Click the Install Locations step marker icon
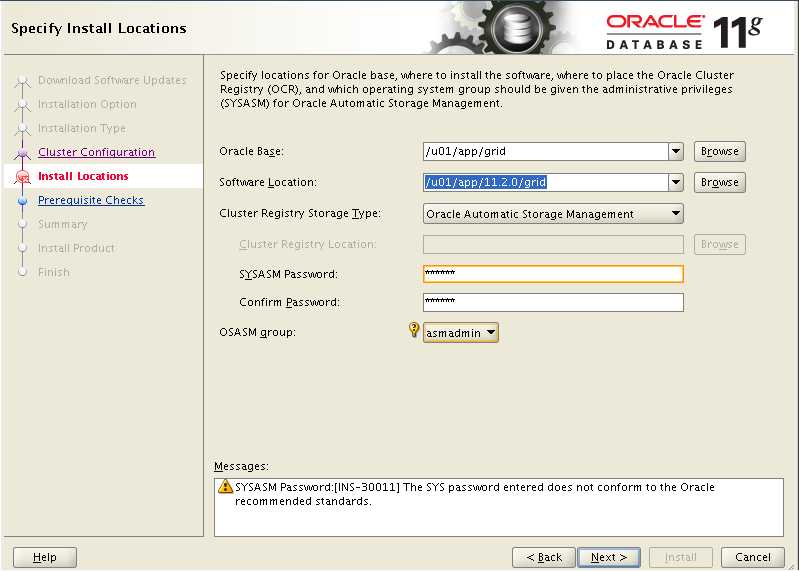The height and width of the screenshot is (571, 799). point(22,177)
